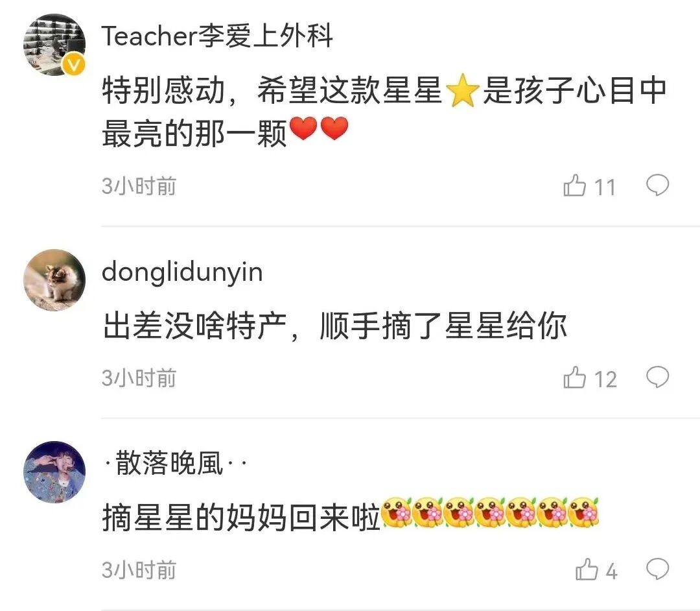Select comment text 出差没啥特产
The width and height of the screenshot is (700, 611).
pos(194,326)
